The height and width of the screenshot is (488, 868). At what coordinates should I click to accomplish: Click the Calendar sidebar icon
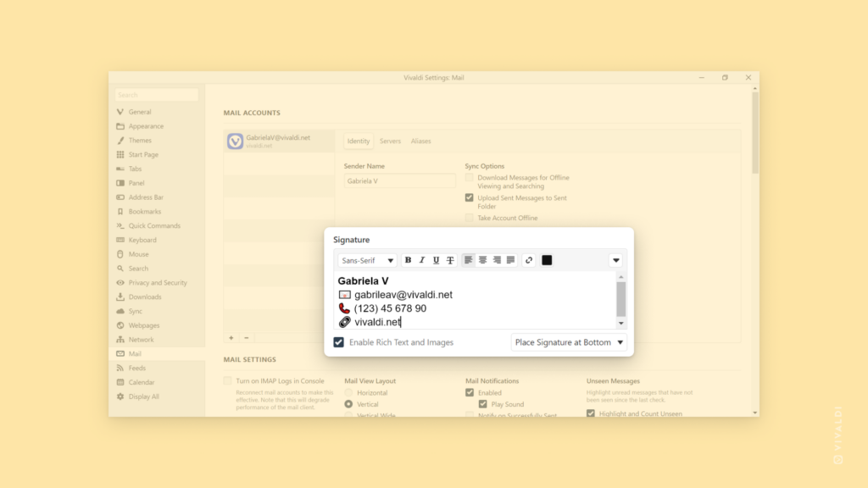(x=120, y=382)
